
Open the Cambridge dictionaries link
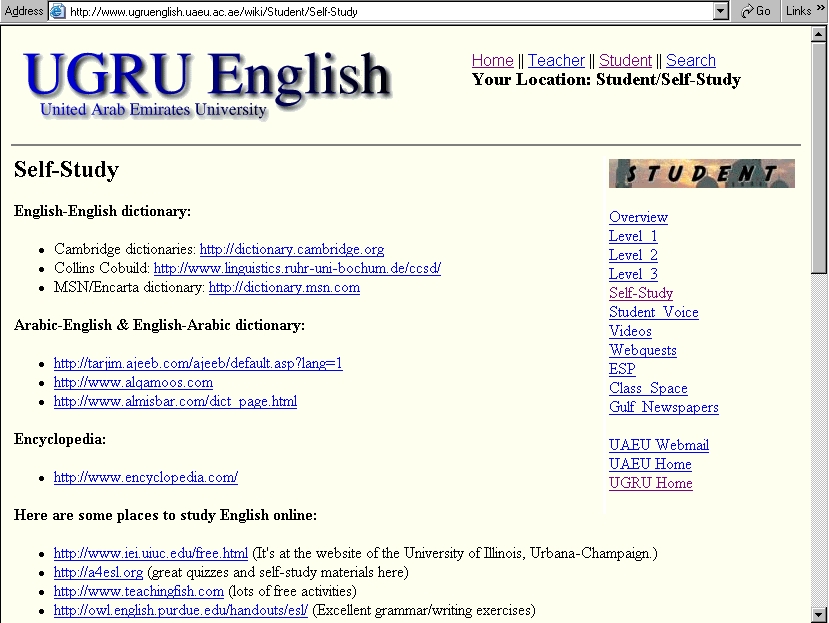click(x=291, y=250)
